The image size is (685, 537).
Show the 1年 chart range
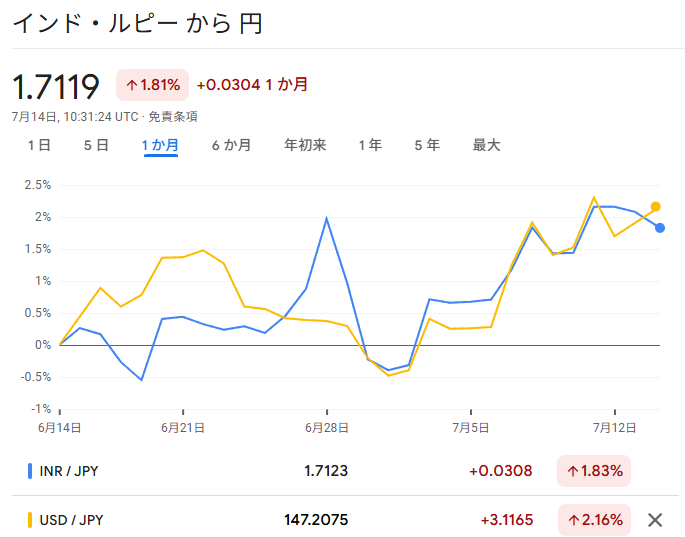(x=370, y=145)
